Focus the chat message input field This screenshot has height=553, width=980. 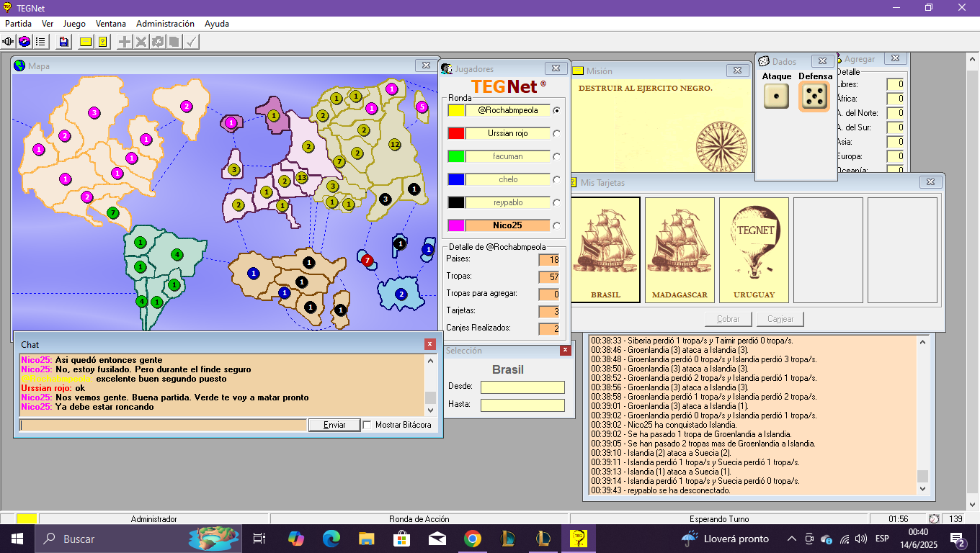[163, 425]
